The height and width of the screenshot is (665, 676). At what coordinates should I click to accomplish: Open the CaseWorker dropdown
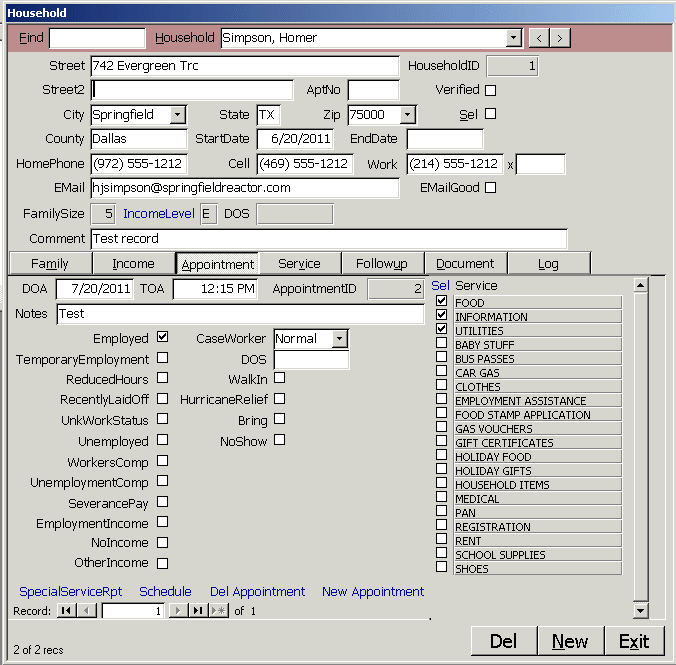340,339
